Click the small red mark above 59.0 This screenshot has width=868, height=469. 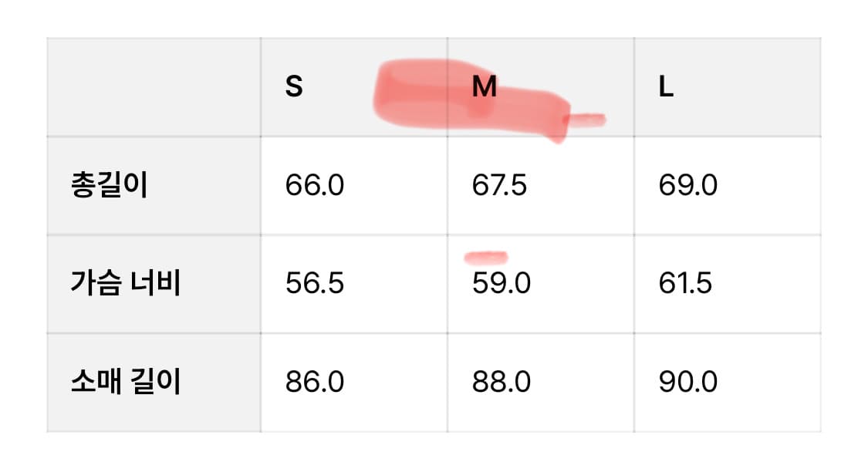(486, 257)
